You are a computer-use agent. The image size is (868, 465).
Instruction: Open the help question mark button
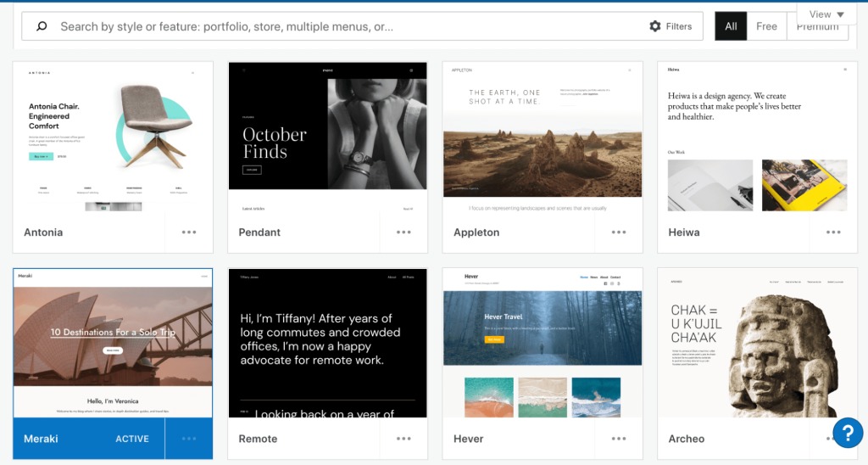pos(848,432)
